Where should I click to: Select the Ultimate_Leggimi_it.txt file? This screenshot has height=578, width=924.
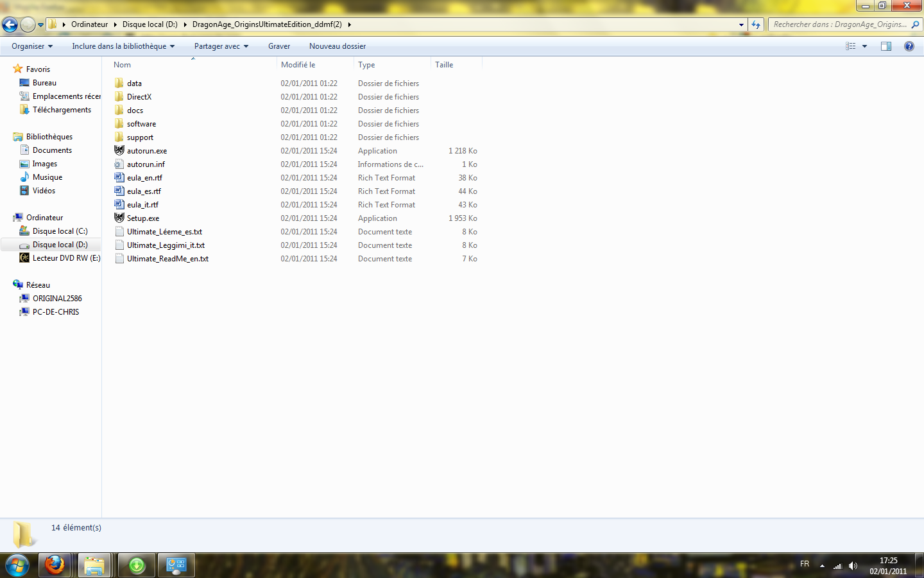click(x=166, y=245)
